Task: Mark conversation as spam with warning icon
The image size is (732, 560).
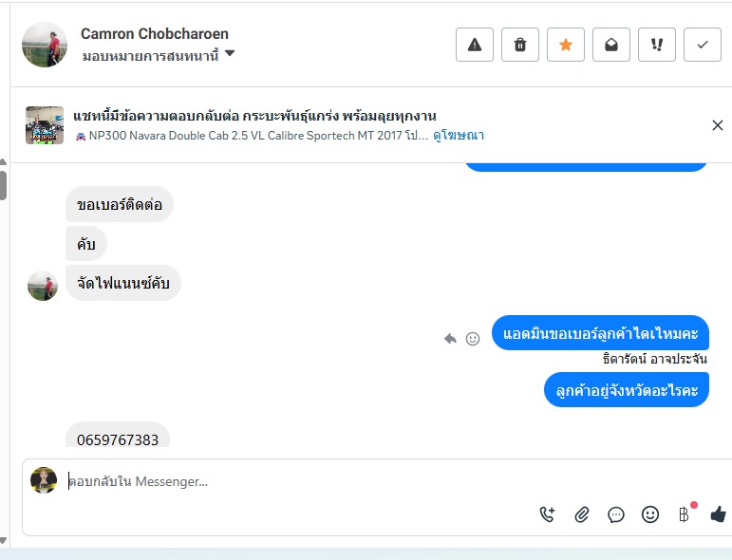Action: 475,45
